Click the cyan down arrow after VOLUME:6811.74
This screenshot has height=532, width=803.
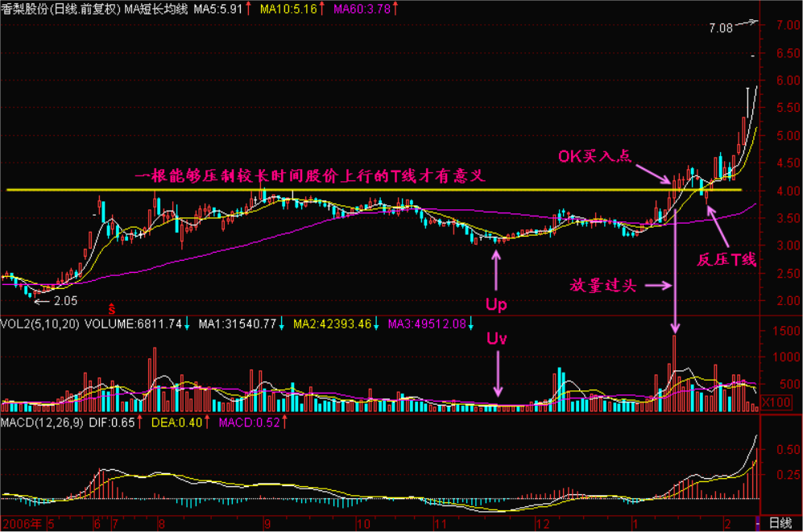(x=187, y=324)
